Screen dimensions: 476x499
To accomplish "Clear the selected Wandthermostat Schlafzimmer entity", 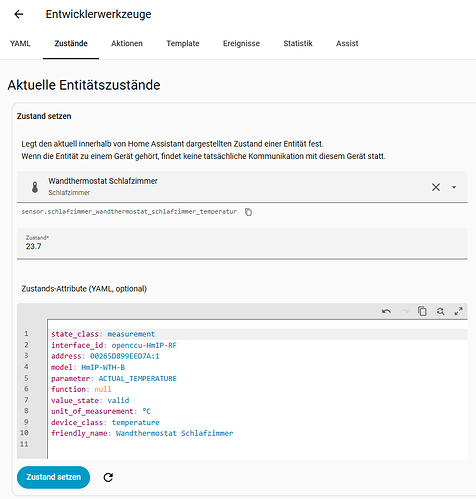I will pyautogui.click(x=436, y=187).
